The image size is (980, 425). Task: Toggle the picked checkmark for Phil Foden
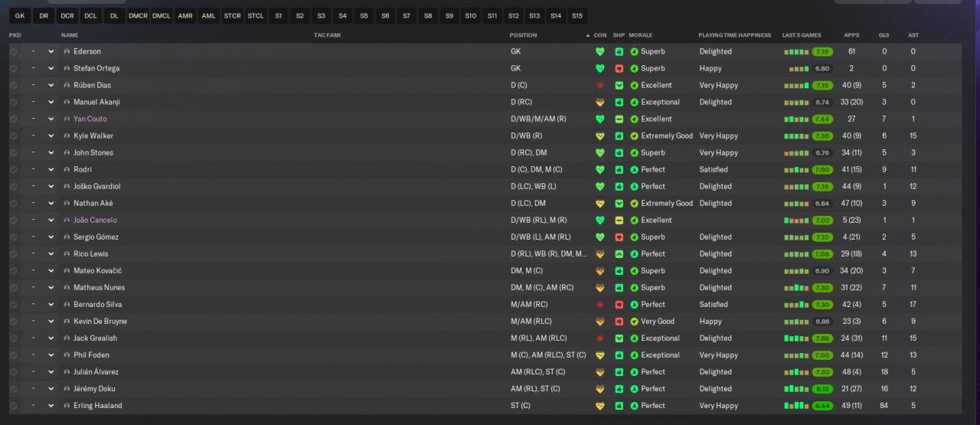(x=13, y=355)
